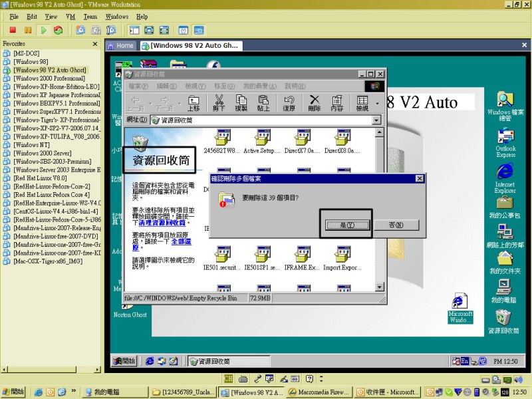
Task: Select the IFRAME.Ex file icon
Action: pyautogui.click(x=302, y=259)
